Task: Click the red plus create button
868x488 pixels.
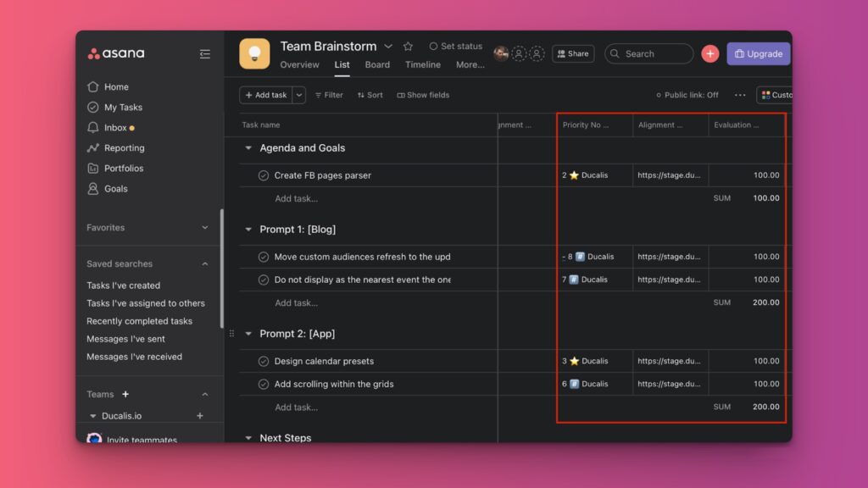Action: 709,53
